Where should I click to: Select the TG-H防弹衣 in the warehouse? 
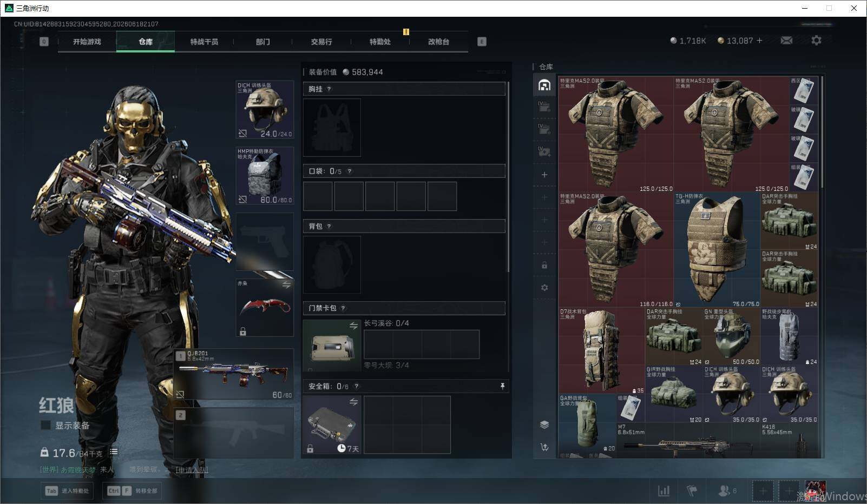pos(717,250)
